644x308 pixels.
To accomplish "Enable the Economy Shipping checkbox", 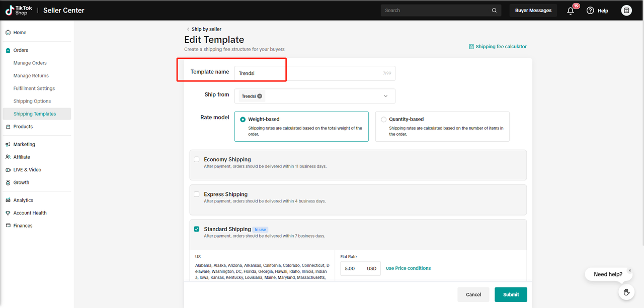I will coord(197,160).
